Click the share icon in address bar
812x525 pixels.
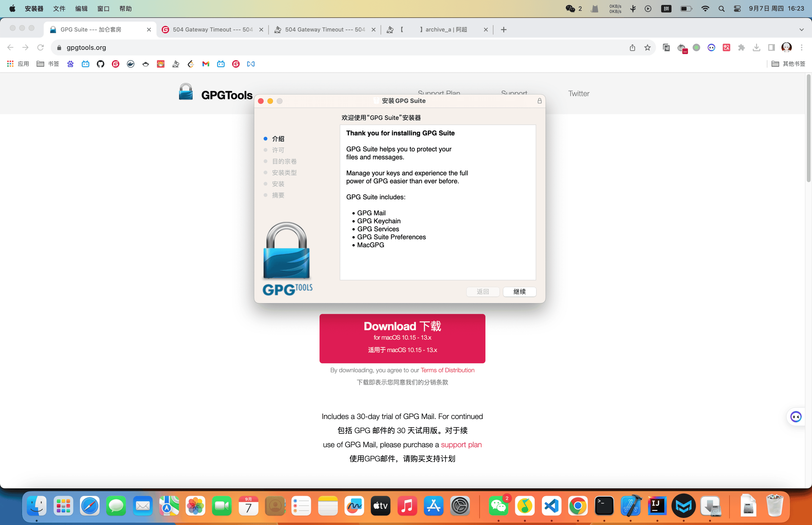coord(632,48)
